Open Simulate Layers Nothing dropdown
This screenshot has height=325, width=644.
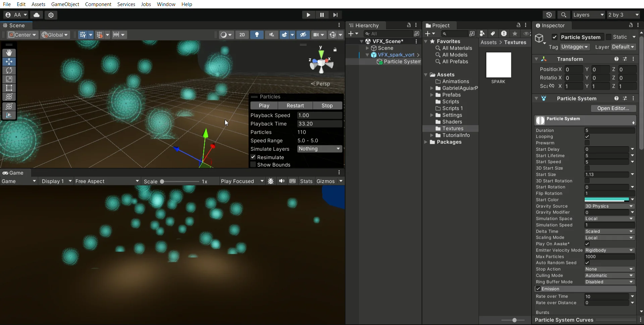319,149
